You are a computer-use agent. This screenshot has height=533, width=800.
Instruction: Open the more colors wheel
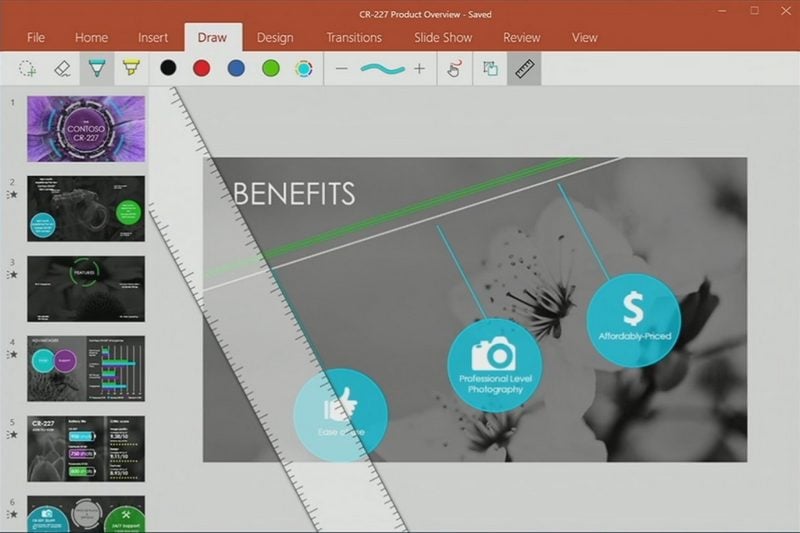coord(304,68)
